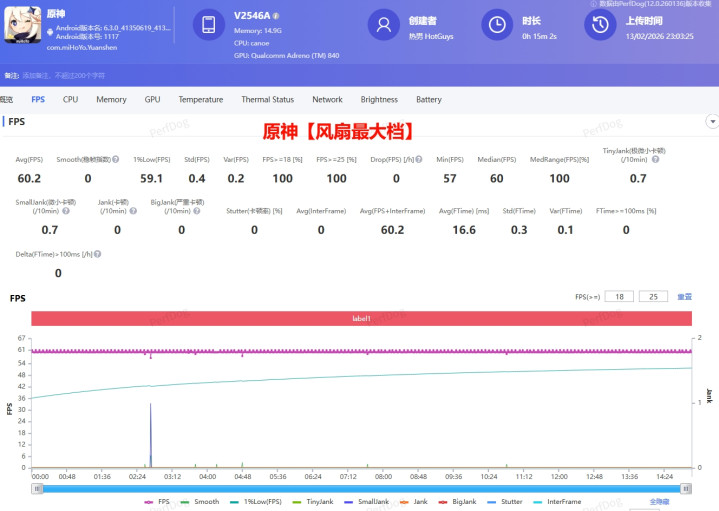The height and width of the screenshot is (511, 719).
Task: Click the phone device icon beside V2546A
Action: point(209,27)
